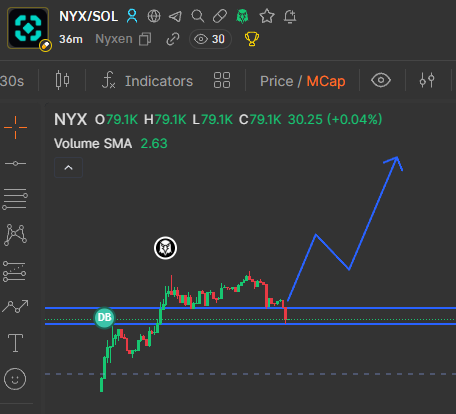Open the chain link icon beside Nyxen
This screenshot has height=414, width=456.
tap(173, 39)
